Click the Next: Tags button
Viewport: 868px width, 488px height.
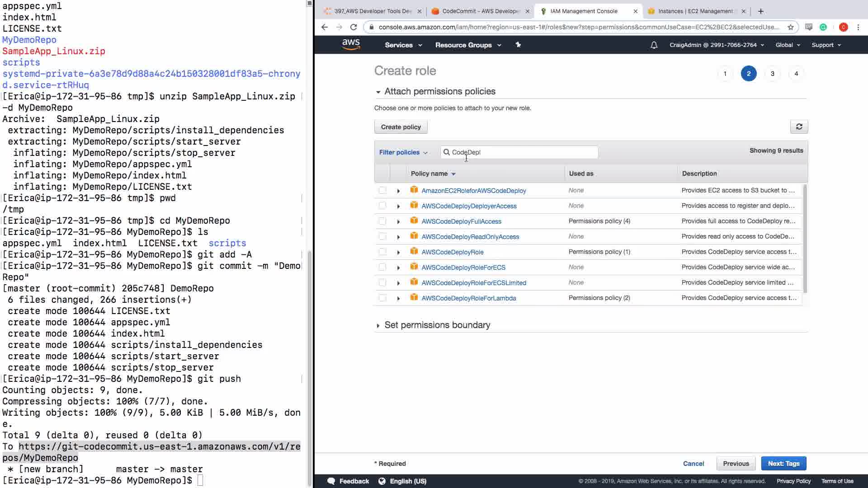(x=783, y=464)
